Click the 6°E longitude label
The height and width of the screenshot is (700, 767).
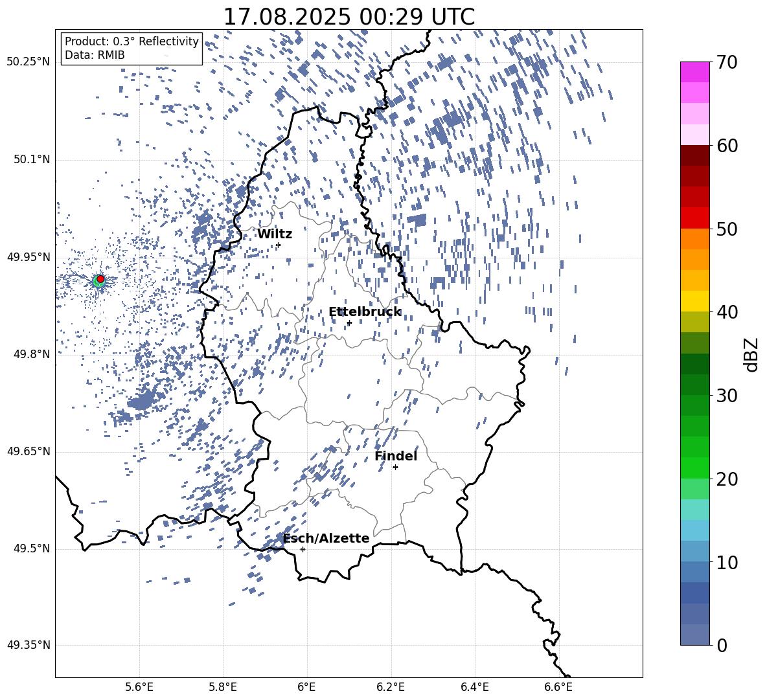(306, 687)
